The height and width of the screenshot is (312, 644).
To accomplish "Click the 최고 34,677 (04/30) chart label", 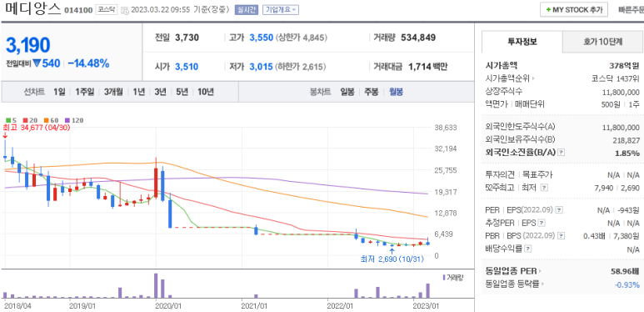I will tap(37, 128).
